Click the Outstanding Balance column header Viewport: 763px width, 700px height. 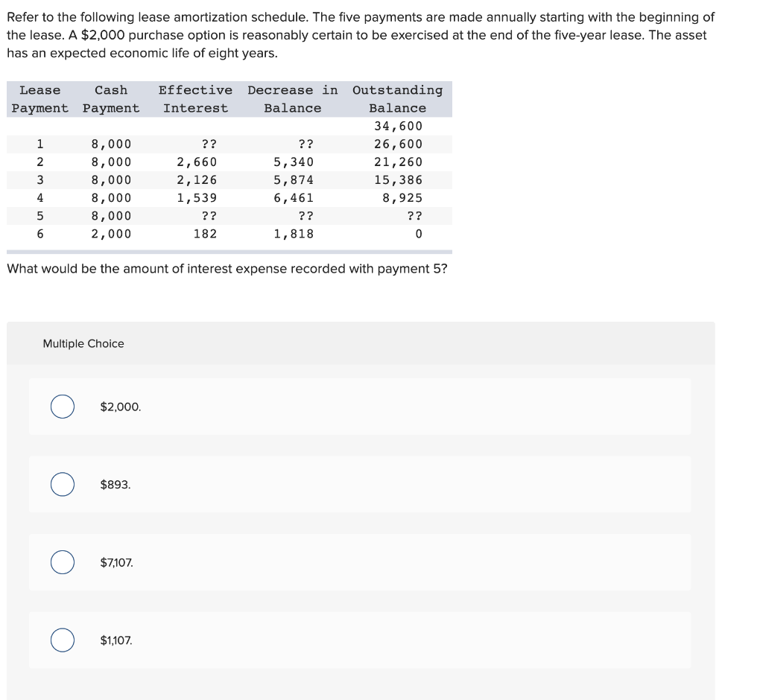click(x=397, y=99)
